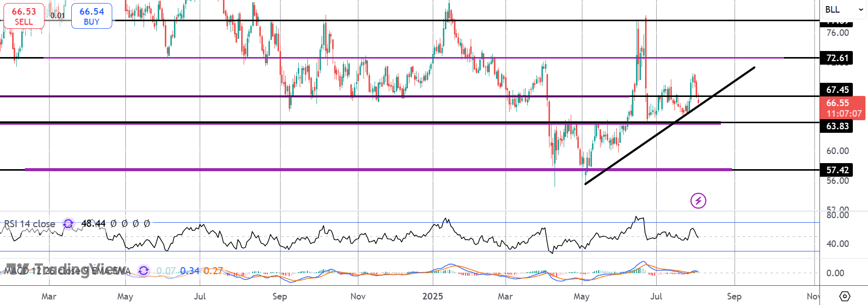
Task: Click the RSI indicator refresh icon
Action: click(68, 224)
